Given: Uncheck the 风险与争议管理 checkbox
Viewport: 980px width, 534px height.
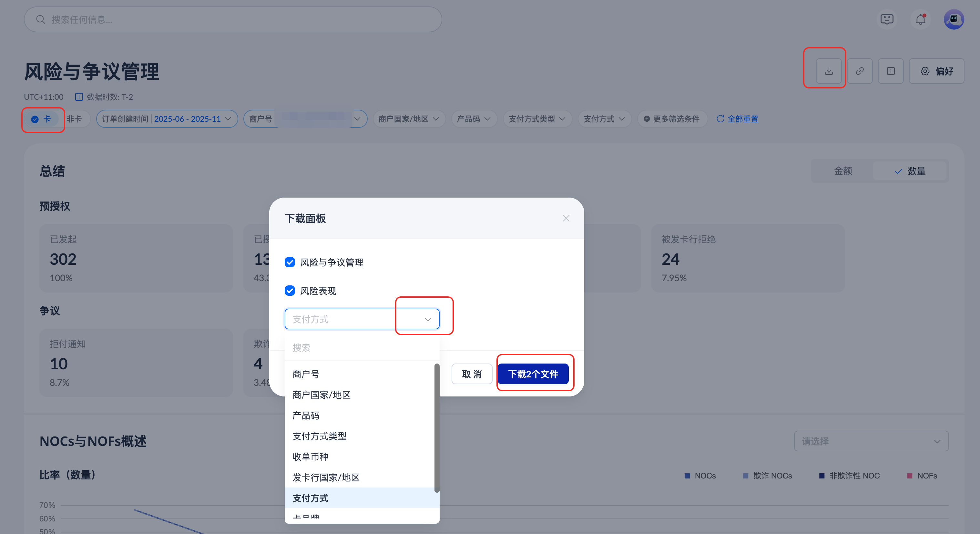Looking at the screenshot, I should [290, 262].
